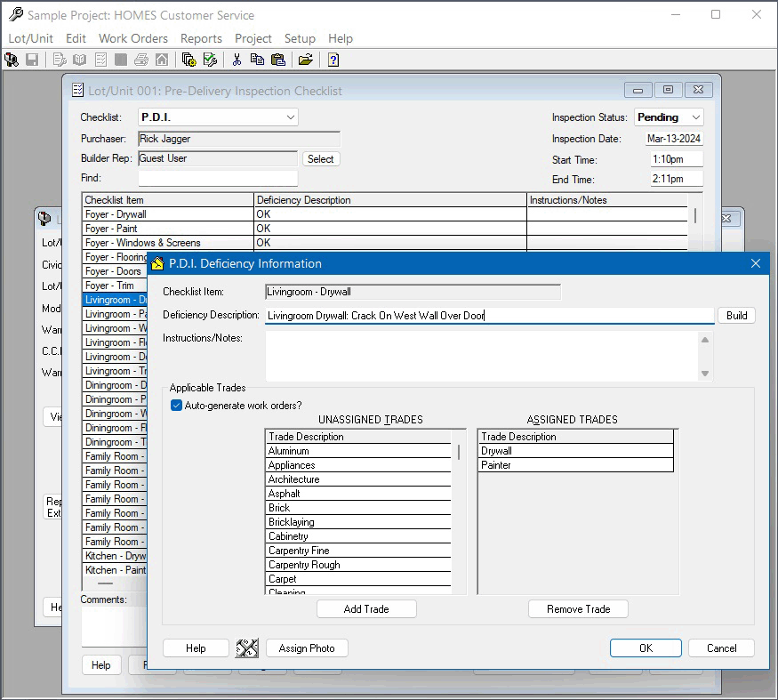Click the unassigned trades list scrollbar

[x=460, y=525]
